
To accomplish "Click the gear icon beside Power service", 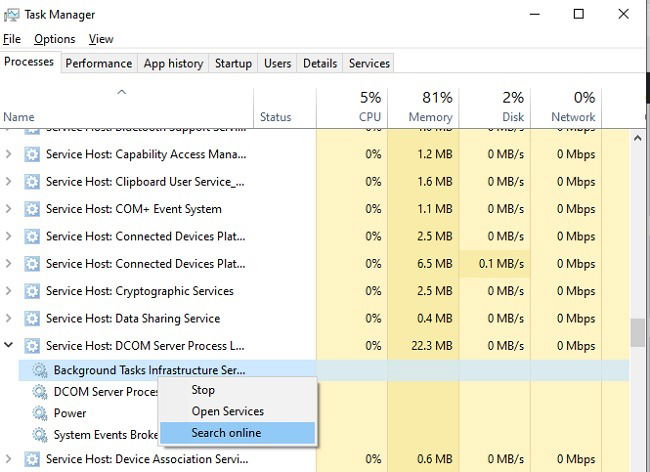I will click(x=40, y=413).
